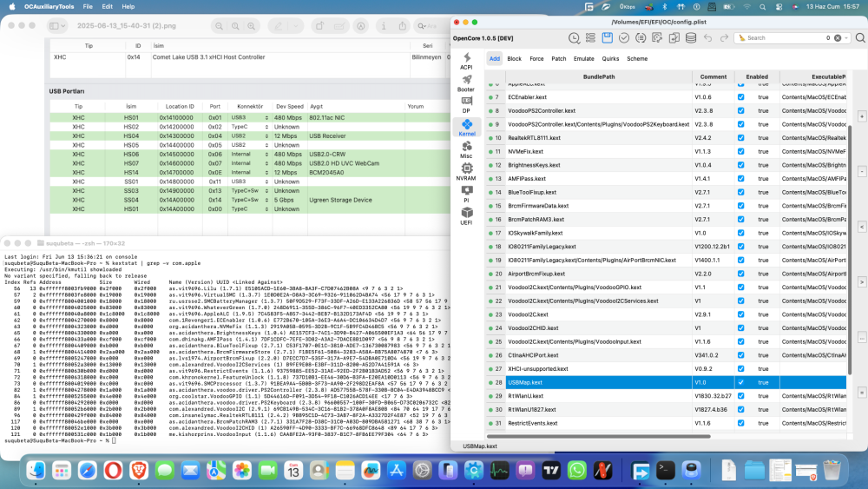Click the minus remove-row button beside kext table

click(x=862, y=172)
